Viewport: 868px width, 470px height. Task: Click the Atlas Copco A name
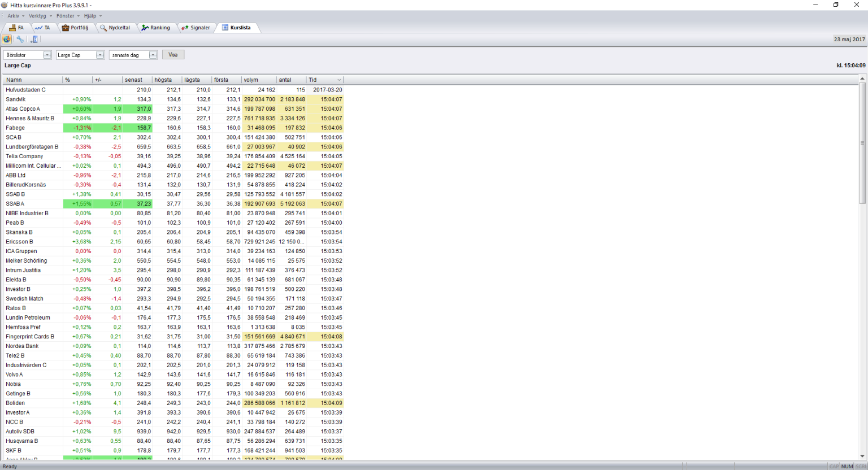pos(23,109)
